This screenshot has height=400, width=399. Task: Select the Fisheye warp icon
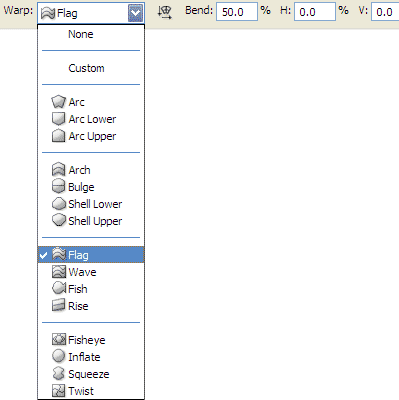click(59, 340)
